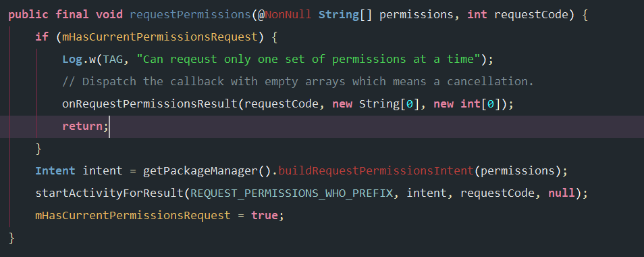Click mHasCurrentPermissionsRequest inside the if condition
Viewport: 644px width, 257px height.
click(x=160, y=37)
